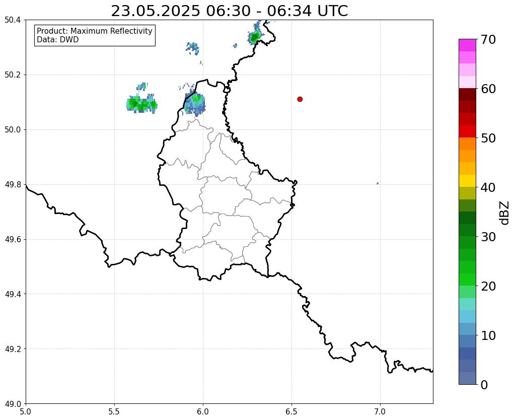Click the 49.0 latitude axis label

13,404
